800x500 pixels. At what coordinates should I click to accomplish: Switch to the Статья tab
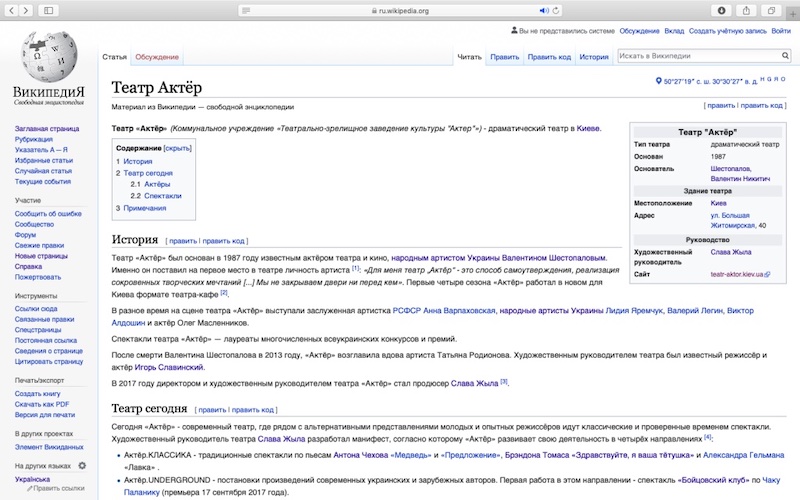tap(114, 57)
